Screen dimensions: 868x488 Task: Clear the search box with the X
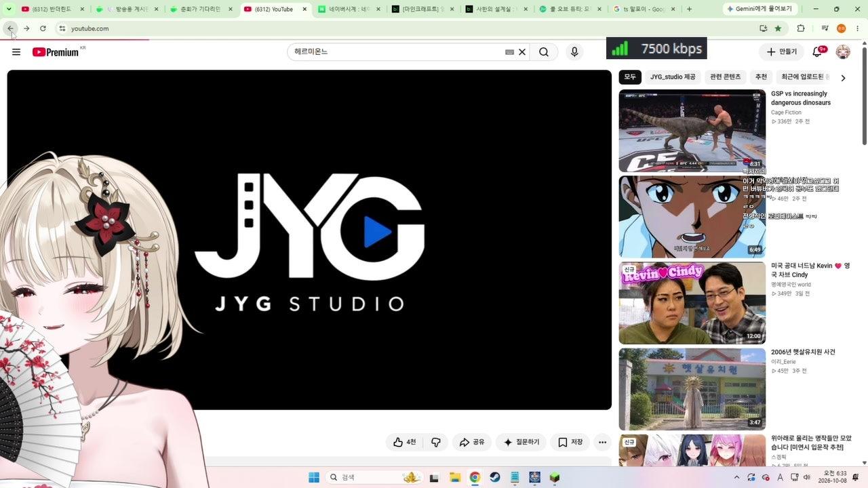522,52
